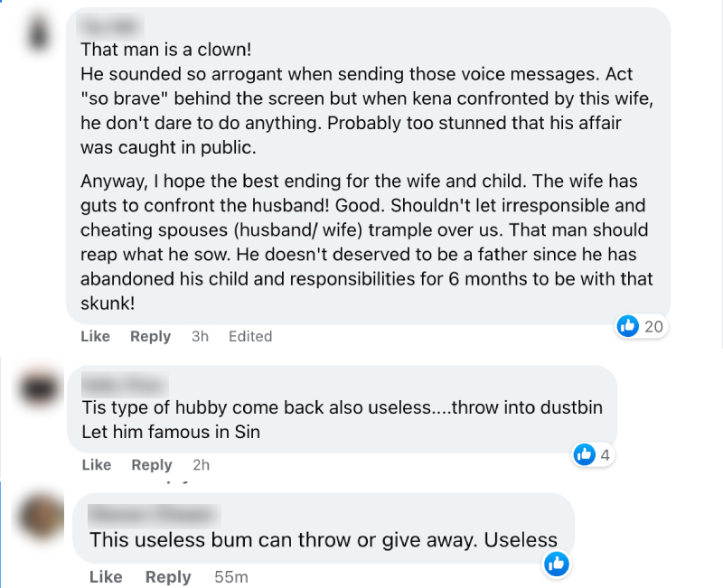723x588 pixels.
Task: Like the 'That man is a clown' comment
Action: click(x=96, y=336)
